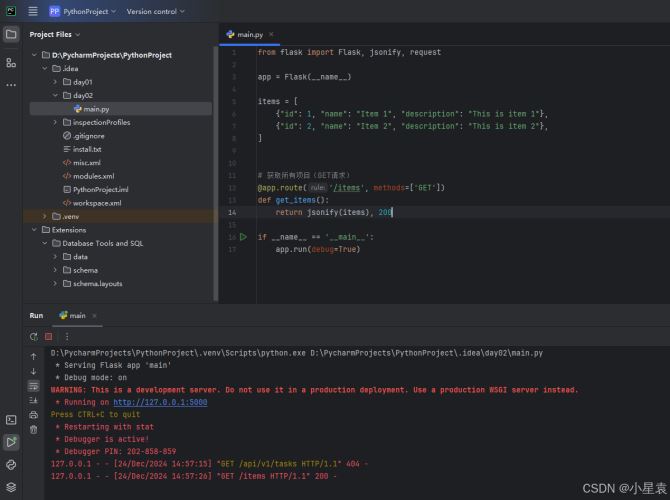Open the Python Packages layers icon
670x500 pixels.
pyautogui.click(x=11, y=487)
